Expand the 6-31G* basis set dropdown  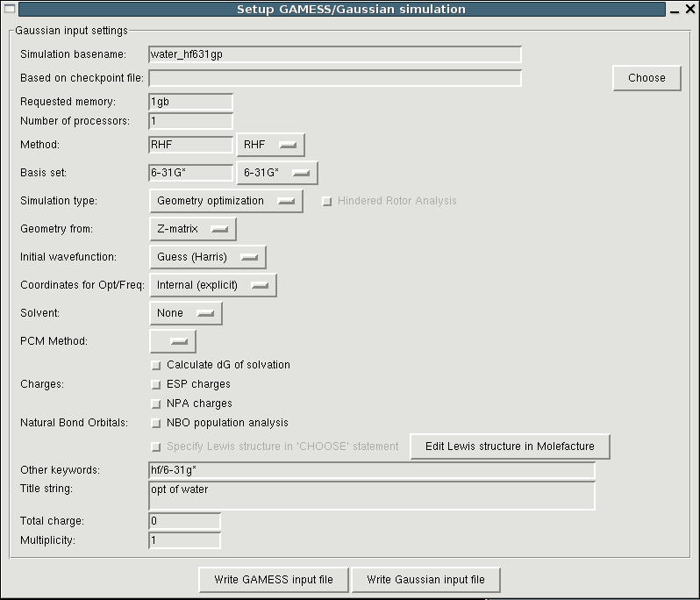coord(277,173)
